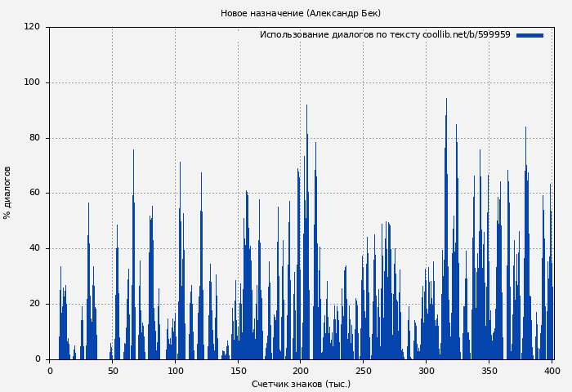This screenshot has width=572, height=392.
Task: Click the 250 tick label on the x-axis
Action: pyautogui.click(x=364, y=371)
